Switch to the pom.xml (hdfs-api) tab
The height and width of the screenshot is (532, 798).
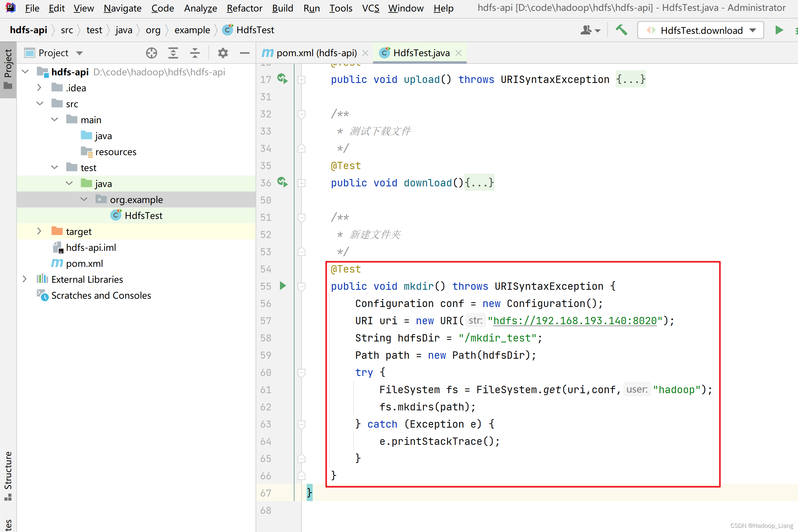[x=315, y=53]
